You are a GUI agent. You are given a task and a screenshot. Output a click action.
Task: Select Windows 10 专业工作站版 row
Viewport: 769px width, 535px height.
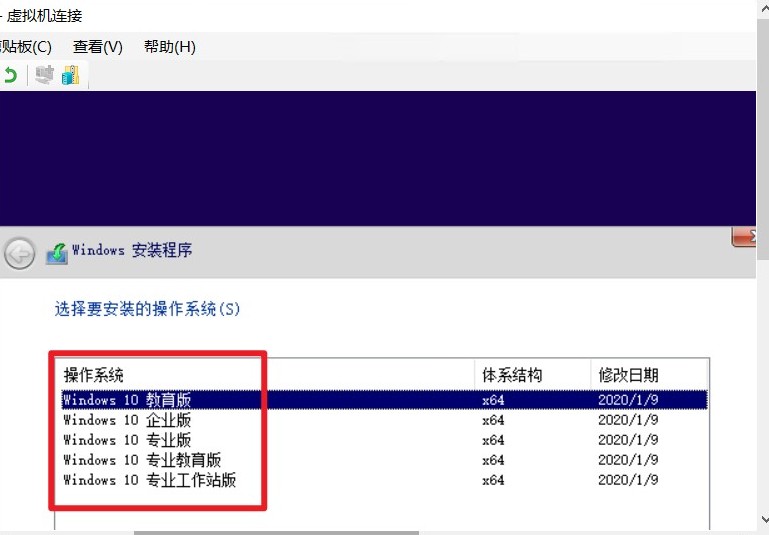(384, 480)
